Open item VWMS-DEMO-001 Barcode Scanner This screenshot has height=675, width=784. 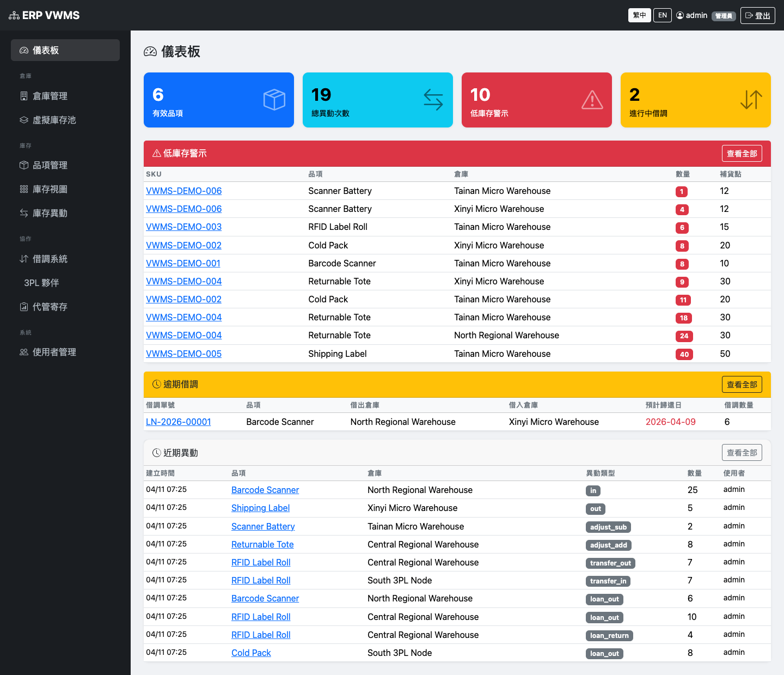point(183,263)
